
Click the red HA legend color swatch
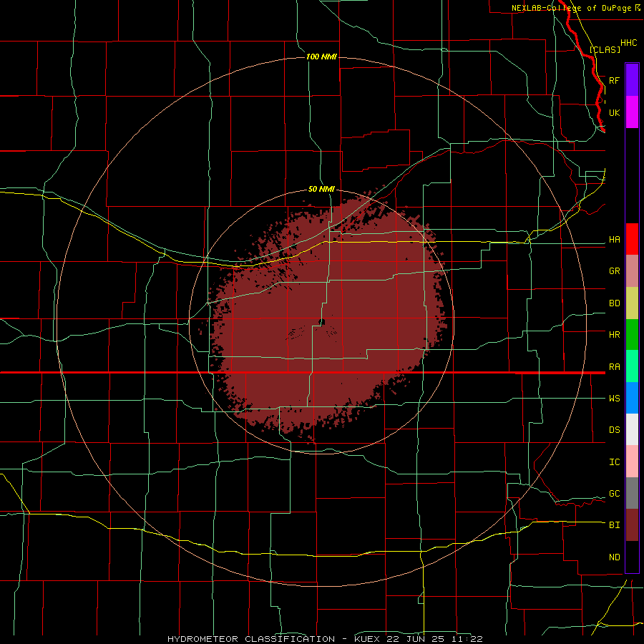pyautogui.click(x=632, y=239)
